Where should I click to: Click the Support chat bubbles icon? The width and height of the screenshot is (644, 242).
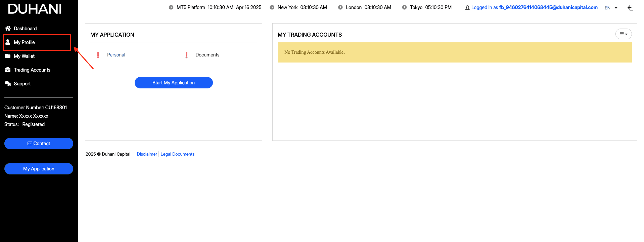click(x=8, y=83)
